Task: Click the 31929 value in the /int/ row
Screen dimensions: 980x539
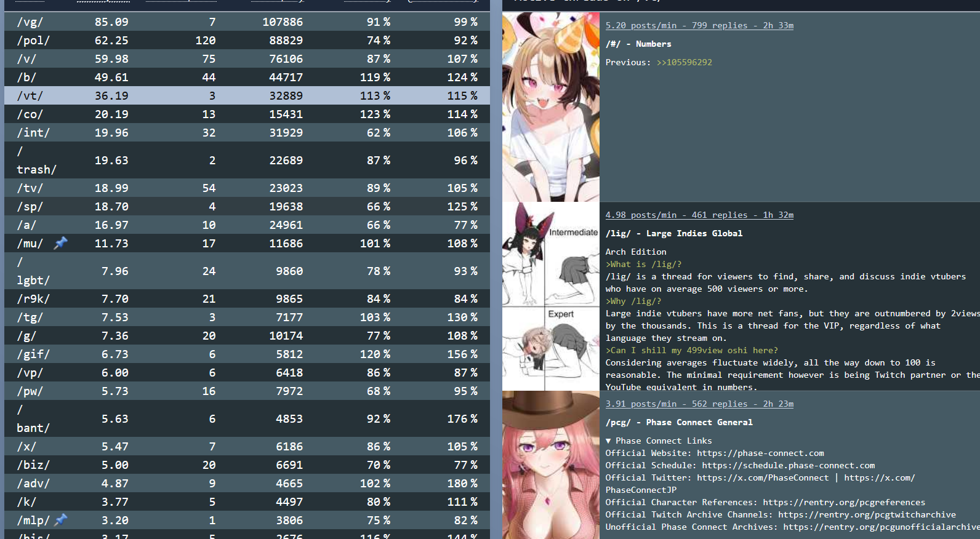Action: click(286, 132)
